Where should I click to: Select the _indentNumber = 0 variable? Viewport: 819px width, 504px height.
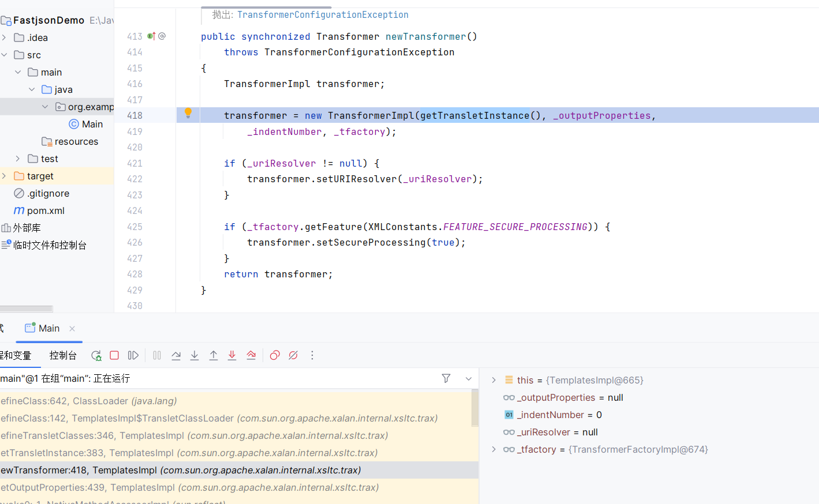553,415
